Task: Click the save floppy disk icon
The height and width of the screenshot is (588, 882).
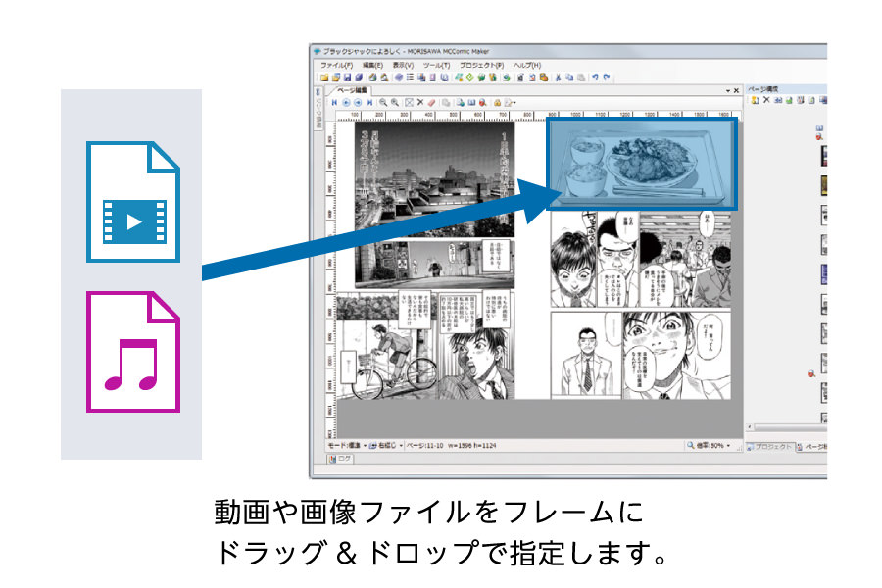Action: click(x=347, y=77)
